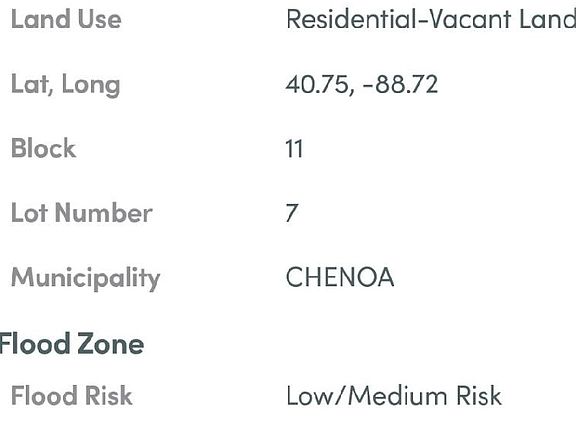Click the word Zone in heading
This screenshot has width=576, height=432.
(111, 344)
